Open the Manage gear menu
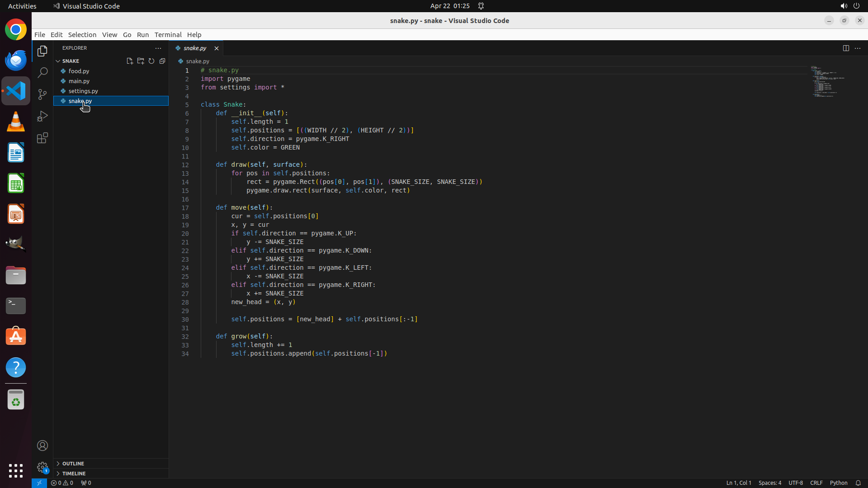The image size is (868, 488). click(x=42, y=467)
